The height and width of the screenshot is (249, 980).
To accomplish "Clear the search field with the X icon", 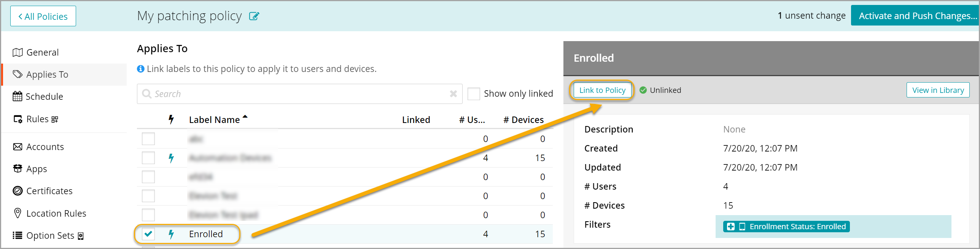I will [453, 94].
